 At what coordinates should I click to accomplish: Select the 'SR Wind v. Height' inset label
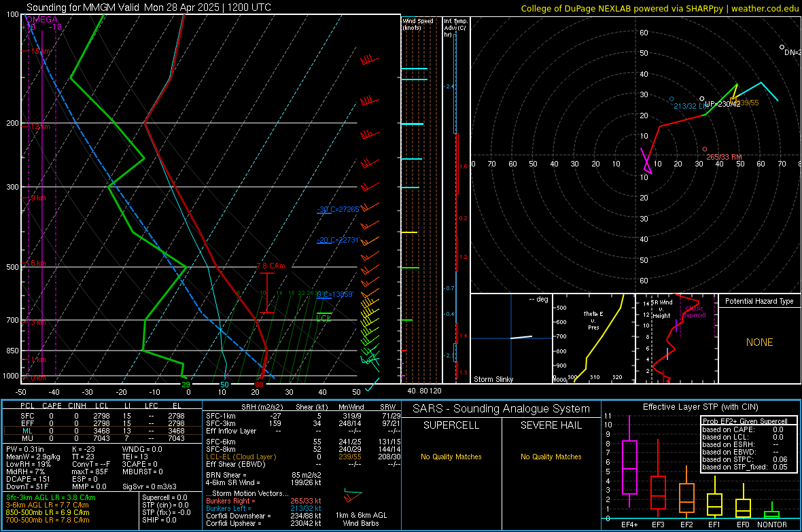662,309
